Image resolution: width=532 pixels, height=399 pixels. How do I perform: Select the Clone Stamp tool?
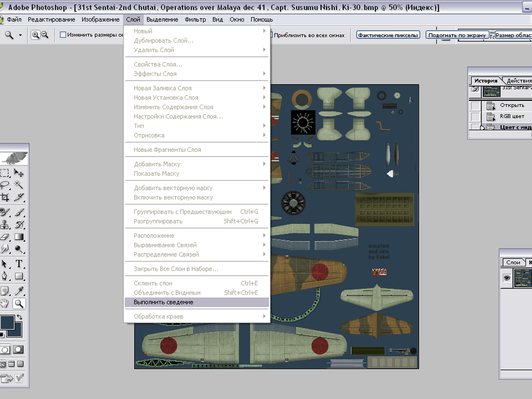click(x=5, y=224)
